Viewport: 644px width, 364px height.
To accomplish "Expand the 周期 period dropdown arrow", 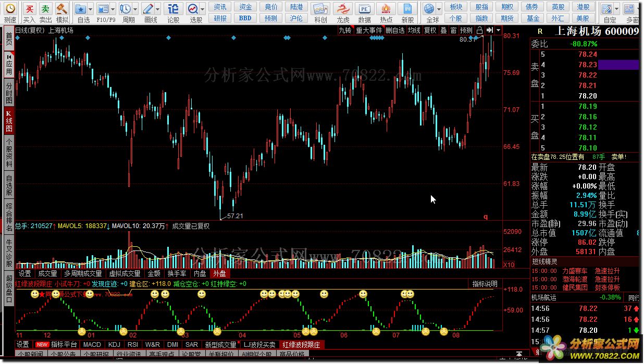I will (x=135, y=9).
